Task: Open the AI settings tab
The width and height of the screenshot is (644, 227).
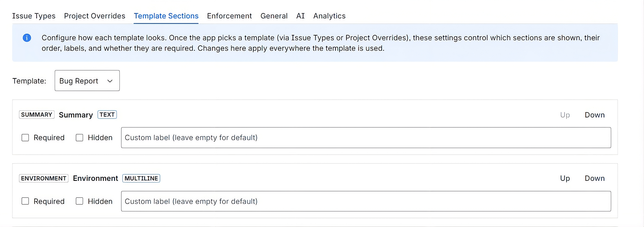Action: 300,16
